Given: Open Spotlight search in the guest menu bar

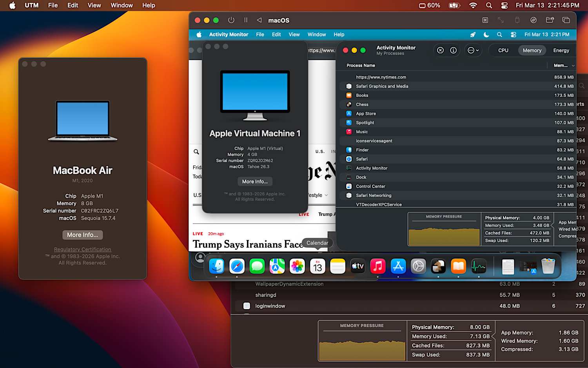Looking at the screenshot, I should click(499, 35).
